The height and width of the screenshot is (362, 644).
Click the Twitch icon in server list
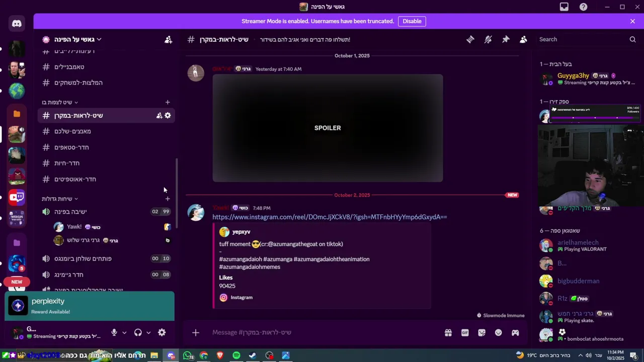[17, 197]
